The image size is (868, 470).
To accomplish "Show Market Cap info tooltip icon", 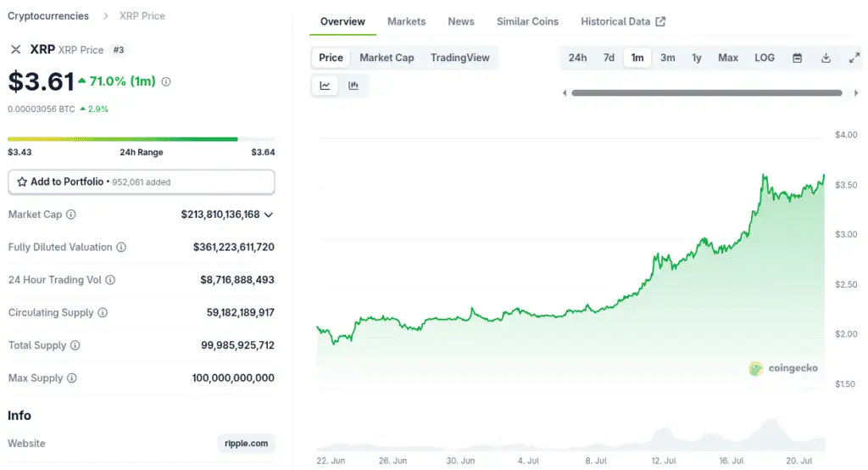I will coord(71,215).
